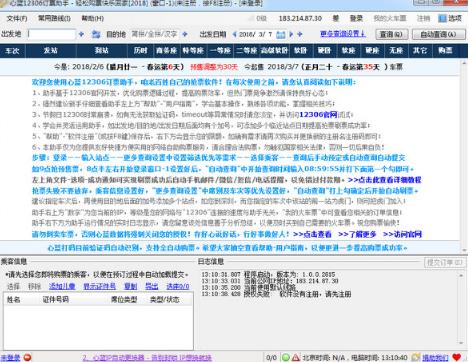
Task: Click the 商务座 column header
Action: [166, 50]
